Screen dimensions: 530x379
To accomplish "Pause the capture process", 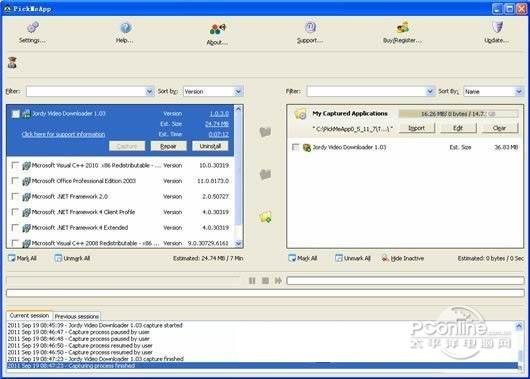I will (252, 281).
